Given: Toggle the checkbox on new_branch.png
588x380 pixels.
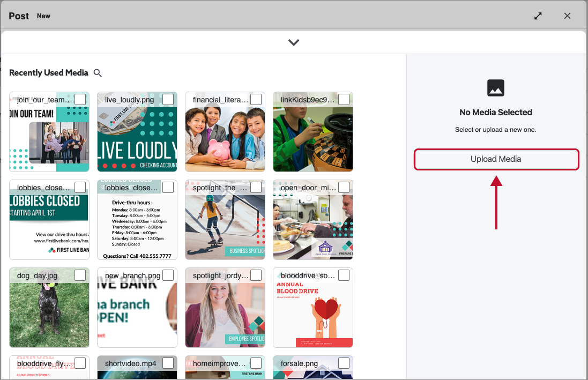Looking at the screenshot, I should pos(168,275).
